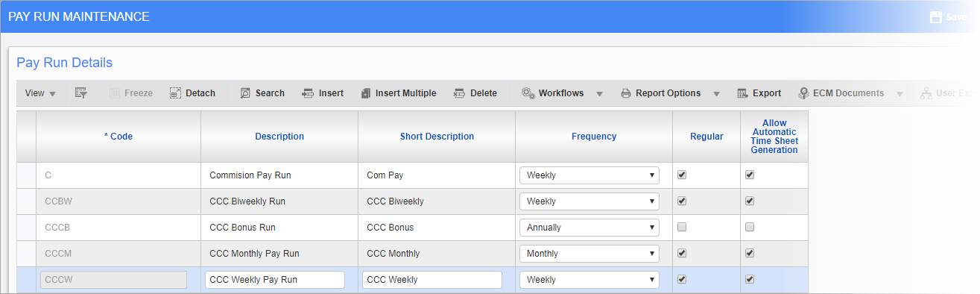Click the Search toolbar icon
Screen dimensions: 980x294
[245, 93]
